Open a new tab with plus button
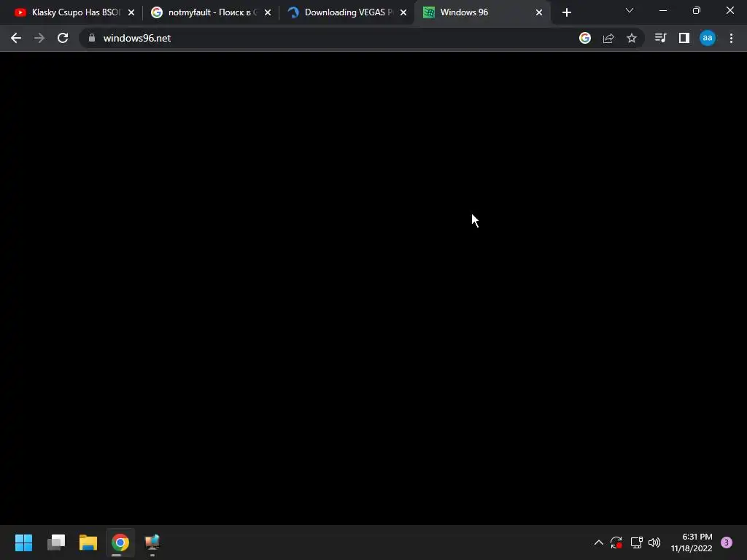The image size is (747, 560). (566, 12)
